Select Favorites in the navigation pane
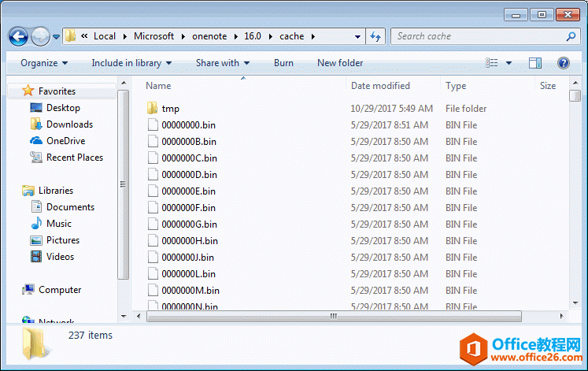 point(57,91)
